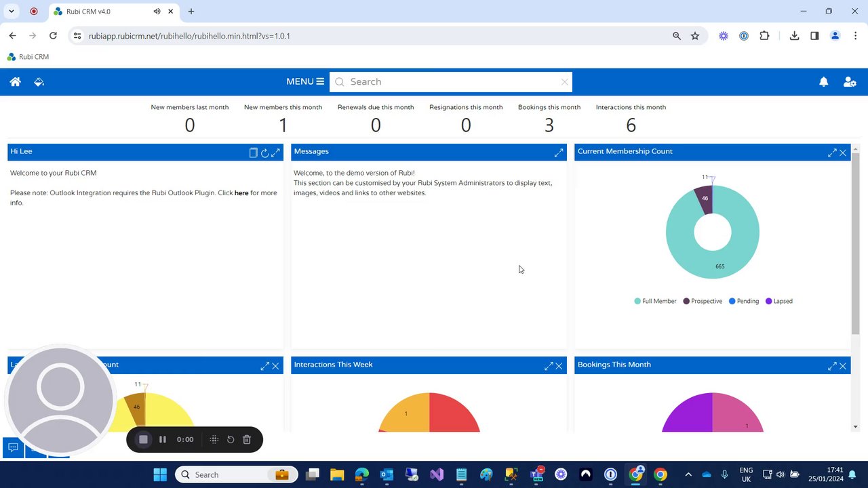Reload the Rubi CRM page
This screenshot has width=868, height=488.
(53, 36)
